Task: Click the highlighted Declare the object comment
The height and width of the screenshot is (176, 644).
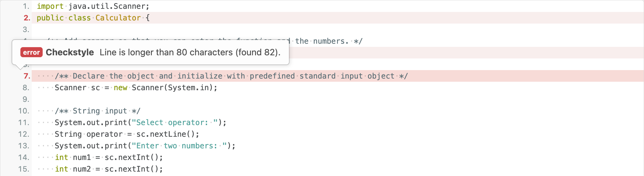Action: point(231,76)
